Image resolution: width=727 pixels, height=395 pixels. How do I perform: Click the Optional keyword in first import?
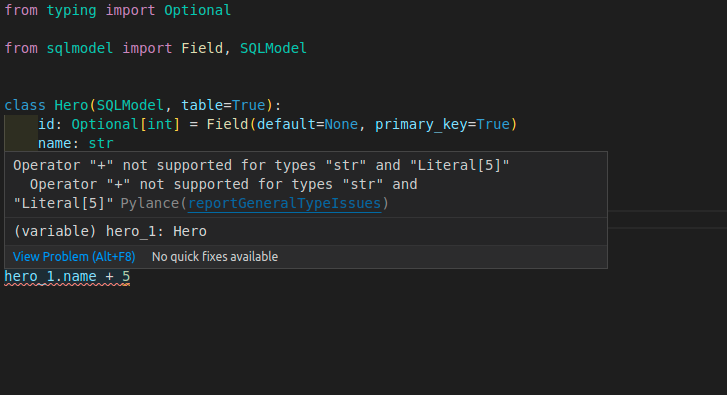(198, 10)
